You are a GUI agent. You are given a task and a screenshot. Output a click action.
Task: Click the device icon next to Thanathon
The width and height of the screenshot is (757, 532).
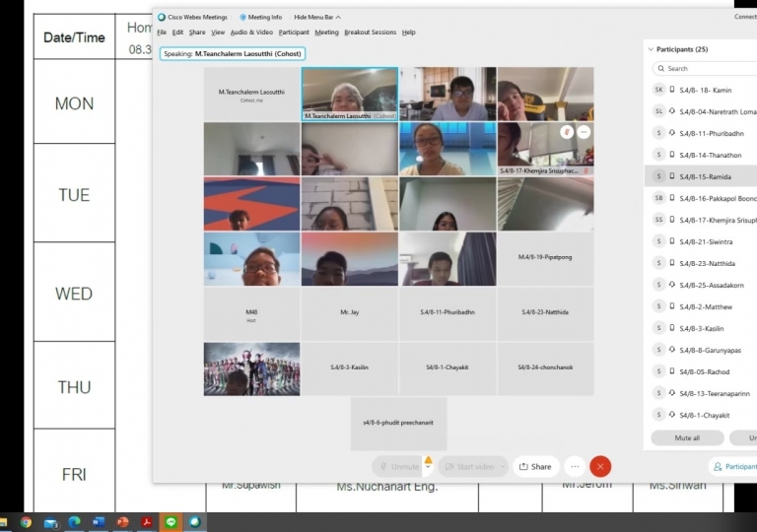671,155
